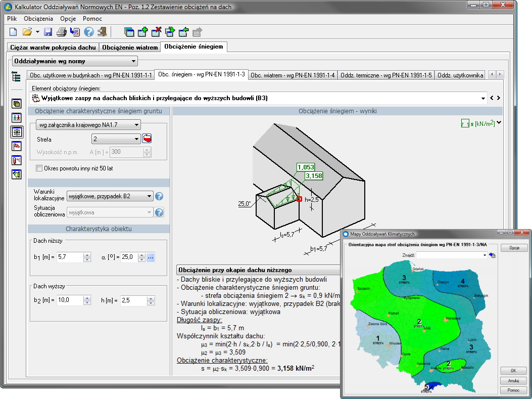Click the Print toolbar icon
The image size is (532, 399).
tap(62, 32)
